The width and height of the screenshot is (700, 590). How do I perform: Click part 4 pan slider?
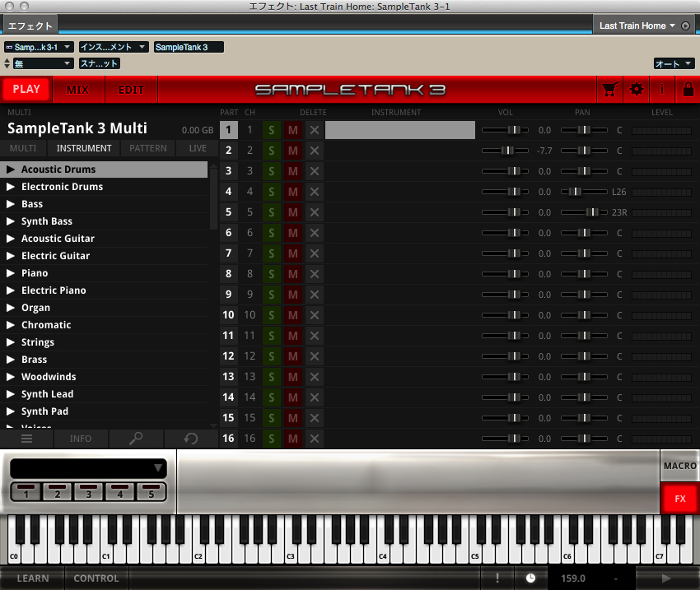[584, 192]
